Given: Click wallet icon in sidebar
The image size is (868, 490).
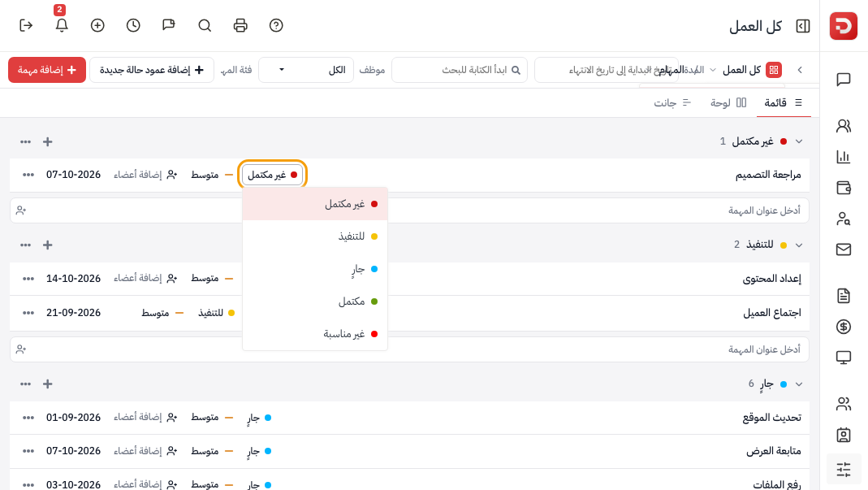Looking at the screenshot, I should point(844,188).
